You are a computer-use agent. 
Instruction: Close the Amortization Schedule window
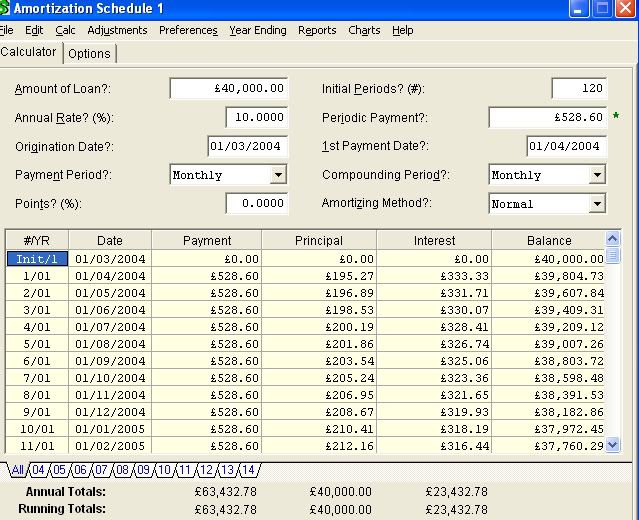625,8
